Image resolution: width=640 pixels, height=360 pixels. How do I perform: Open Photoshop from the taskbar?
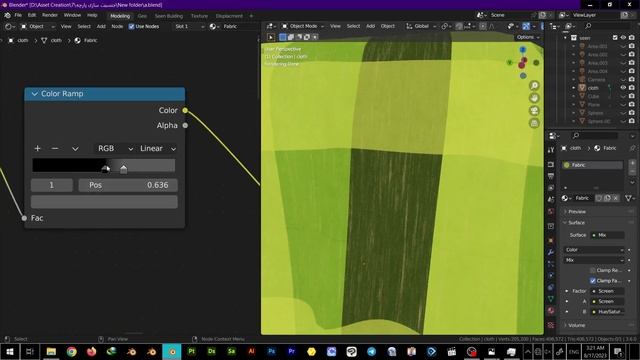click(271, 351)
